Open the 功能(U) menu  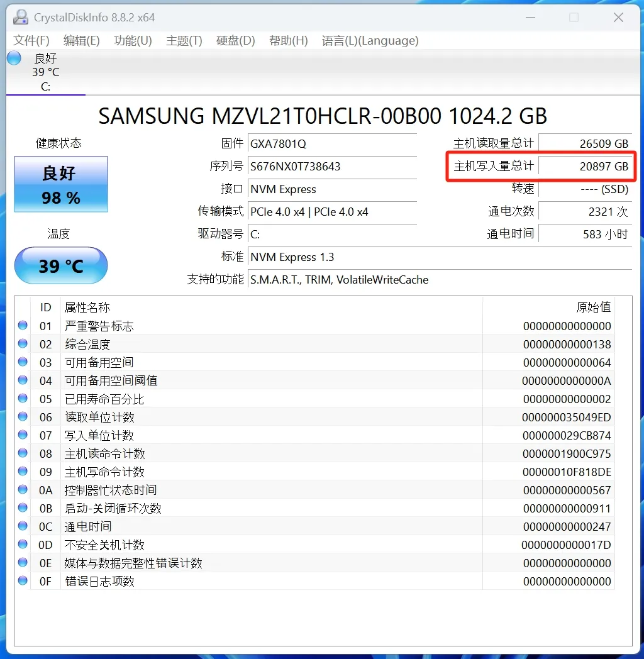(133, 41)
